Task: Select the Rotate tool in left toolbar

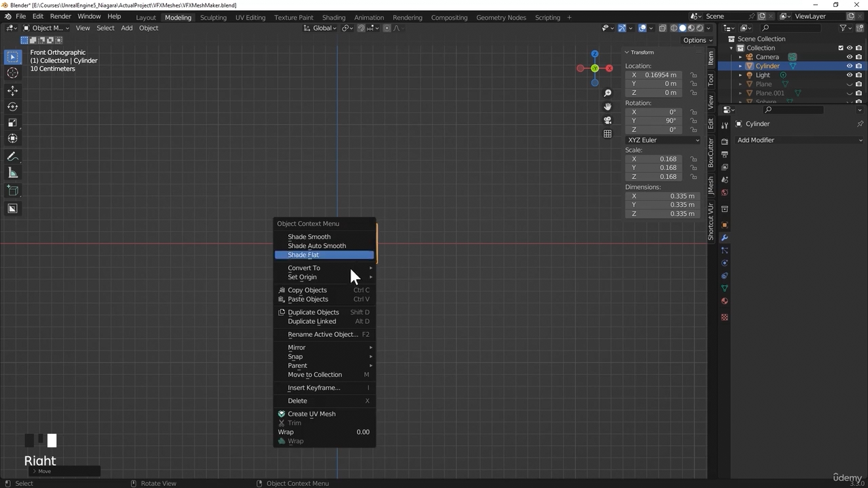Action: click(12, 106)
